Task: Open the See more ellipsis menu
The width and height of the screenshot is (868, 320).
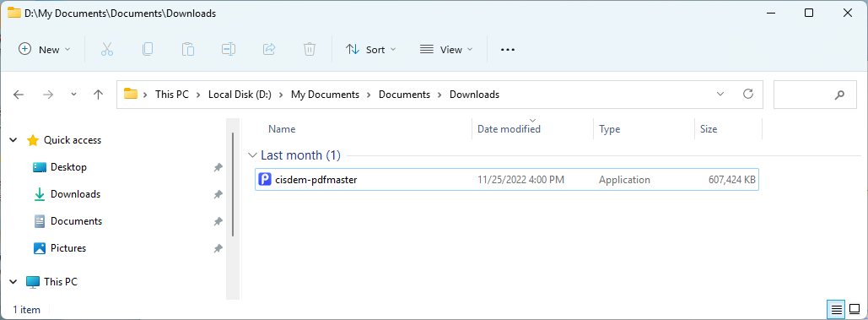Action: click(x=508, y=49)
